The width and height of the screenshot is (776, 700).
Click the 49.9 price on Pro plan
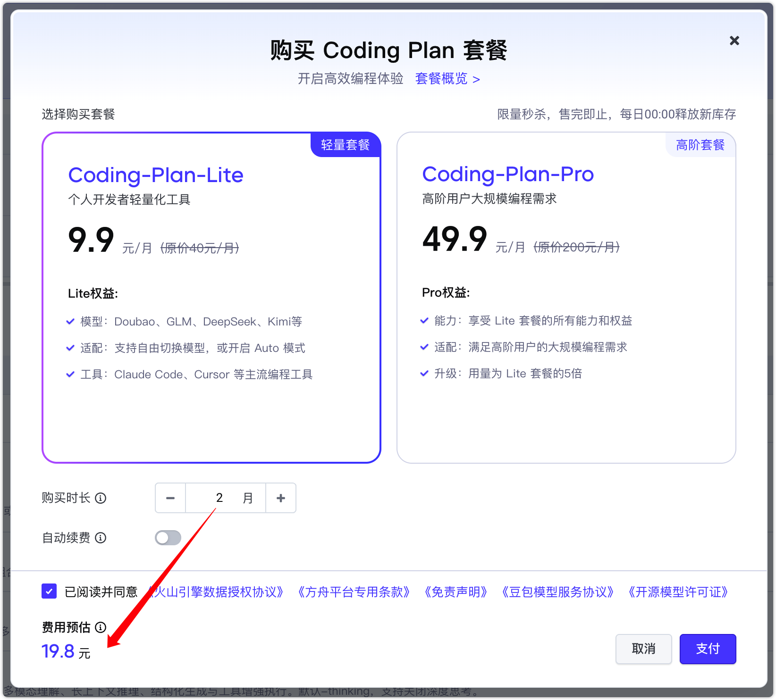(x=455, y=239)
